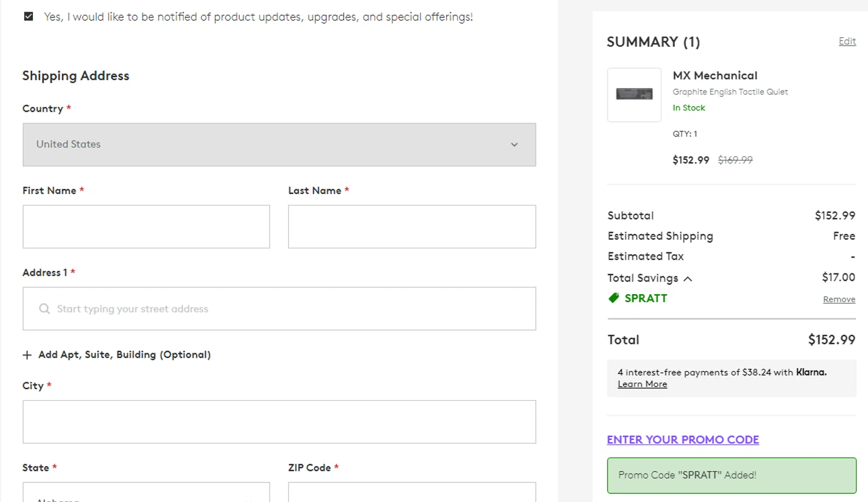Click the MX Mechanical product title
The image size is (868, 502).
[715, 75]
